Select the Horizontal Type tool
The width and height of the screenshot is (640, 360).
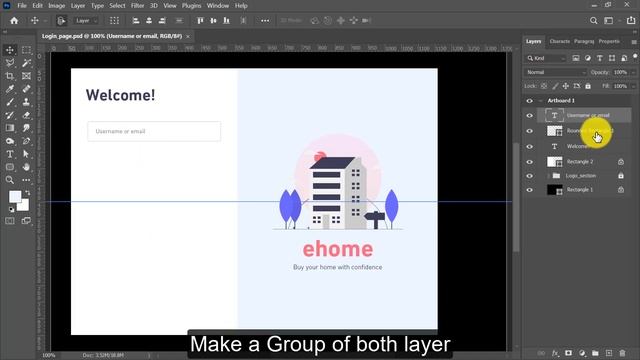click(10, 154)
